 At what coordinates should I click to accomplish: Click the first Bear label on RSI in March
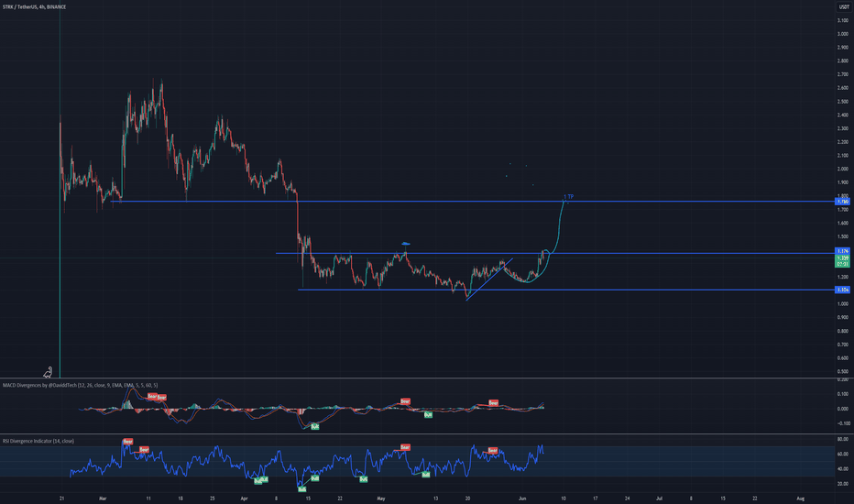[x=127, y=442]
